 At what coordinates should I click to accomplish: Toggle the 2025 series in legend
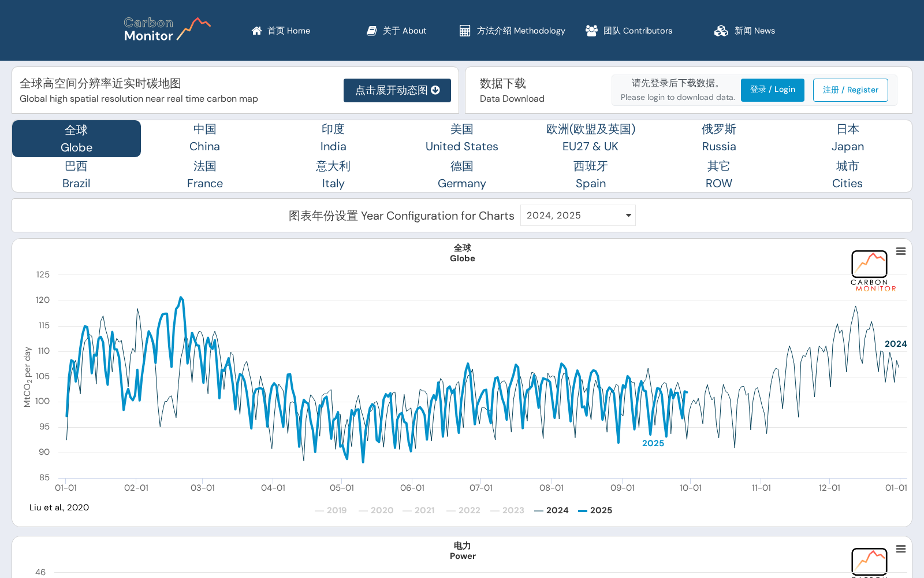click(x=595, y=510)
